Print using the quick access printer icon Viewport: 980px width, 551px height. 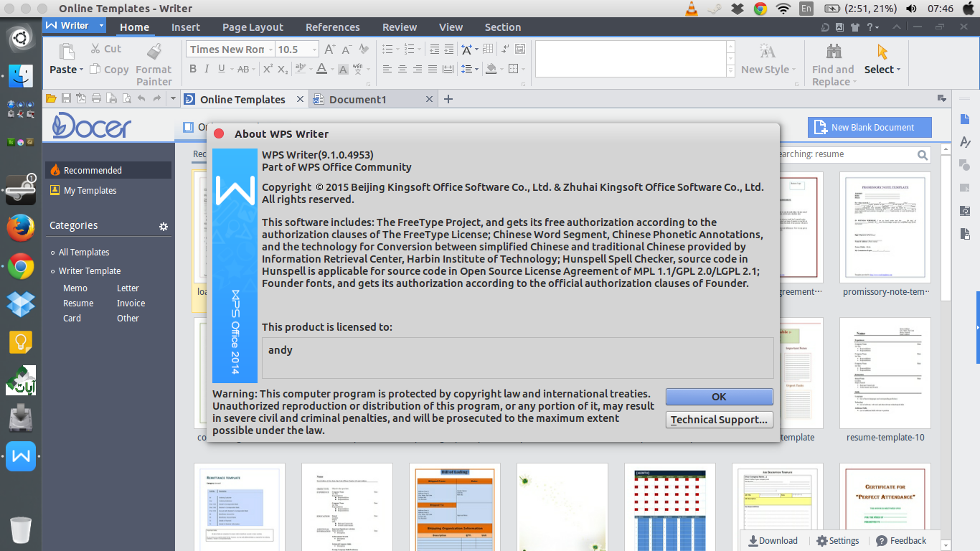click(x=96, y=99)
